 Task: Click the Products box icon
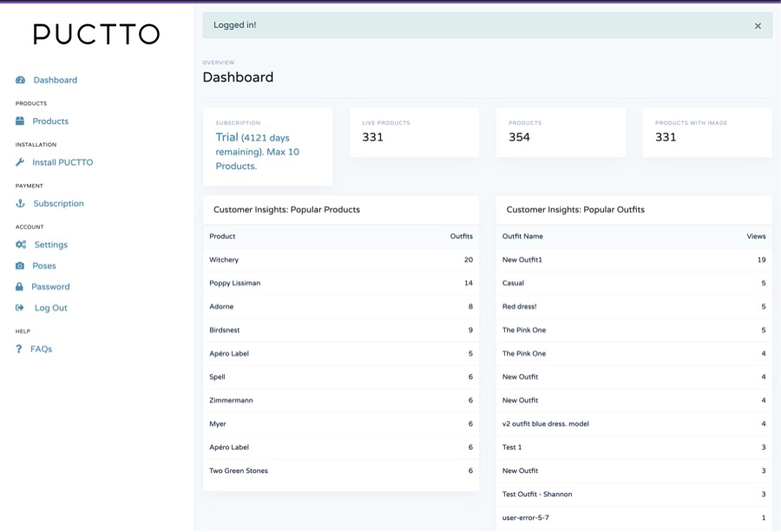20,121
